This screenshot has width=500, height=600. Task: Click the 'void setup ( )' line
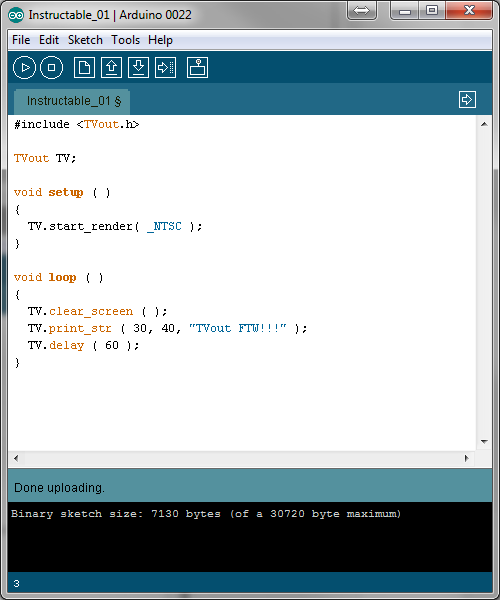62,192
